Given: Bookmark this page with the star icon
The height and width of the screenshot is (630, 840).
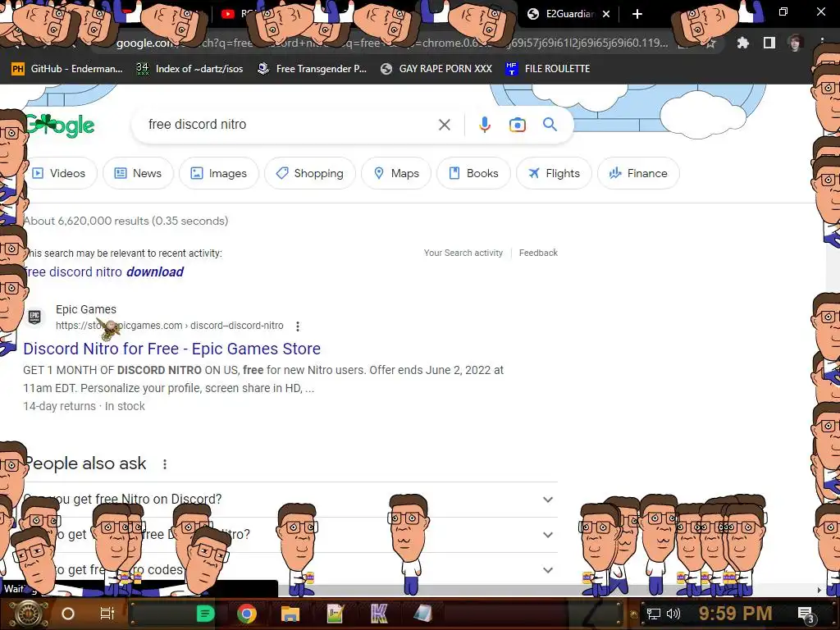Looking at the screenshot, I should (x=710, y=43).
